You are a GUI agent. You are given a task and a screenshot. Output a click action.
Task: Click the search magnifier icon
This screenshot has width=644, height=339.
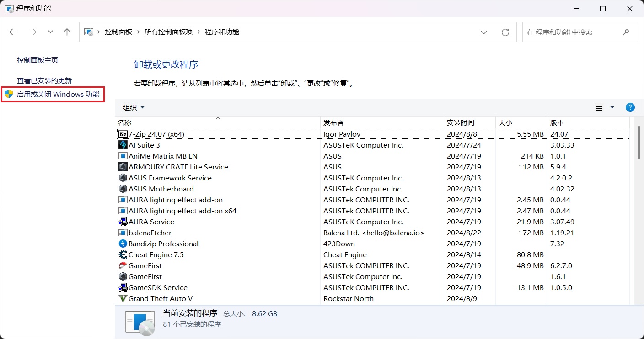click(x=626, y=32)
